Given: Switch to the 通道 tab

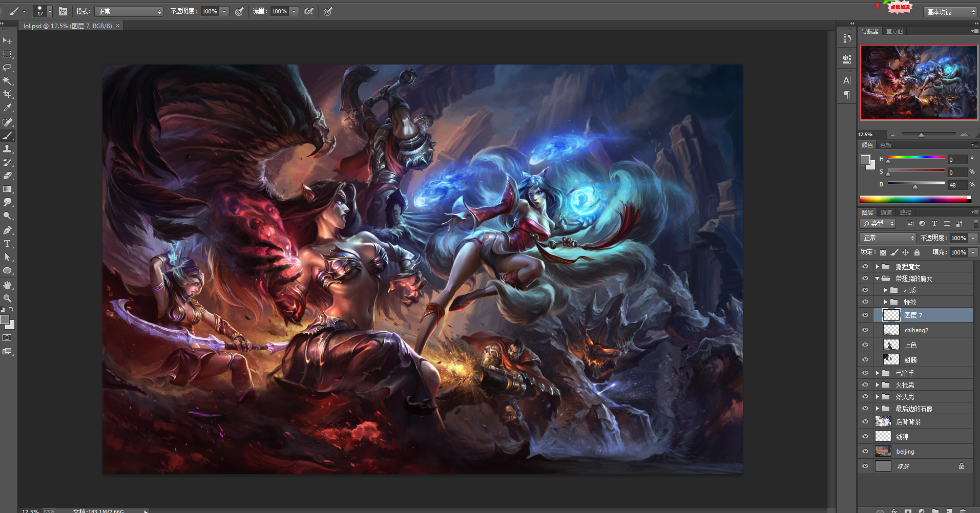Looking at the screenshot, I should [886, 212].
